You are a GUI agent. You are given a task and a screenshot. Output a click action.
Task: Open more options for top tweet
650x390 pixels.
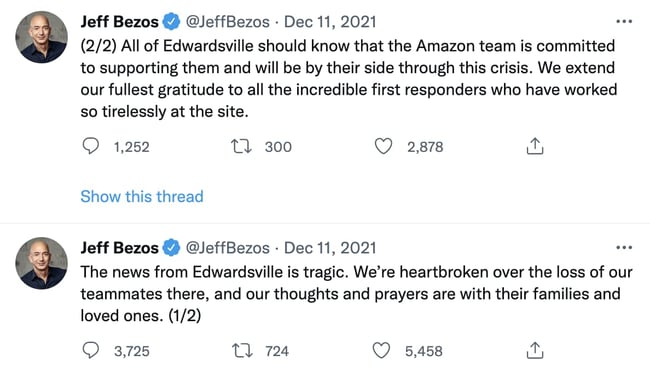click(624, 22)
